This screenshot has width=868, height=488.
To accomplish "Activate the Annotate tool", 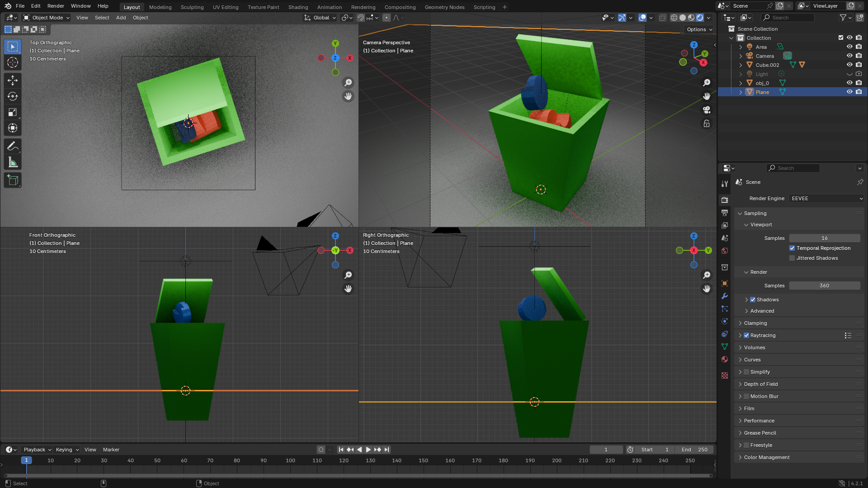I will pyautogui.click(x=13, y=146).
